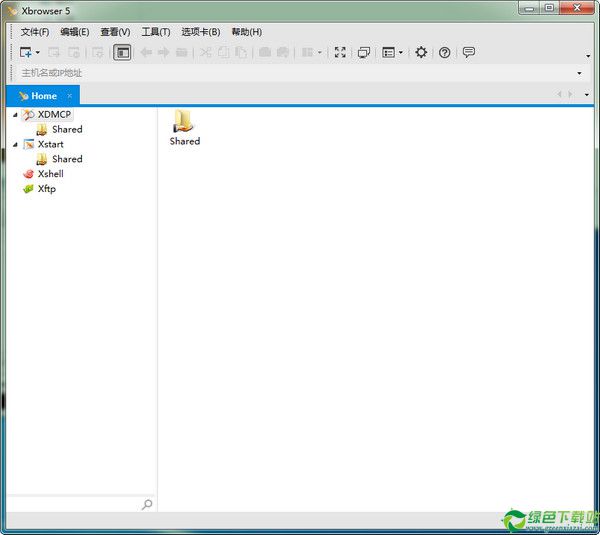Click the New session toolbar icon
The height and width of the screenshot is (535, 600).
tap(25, 52)
